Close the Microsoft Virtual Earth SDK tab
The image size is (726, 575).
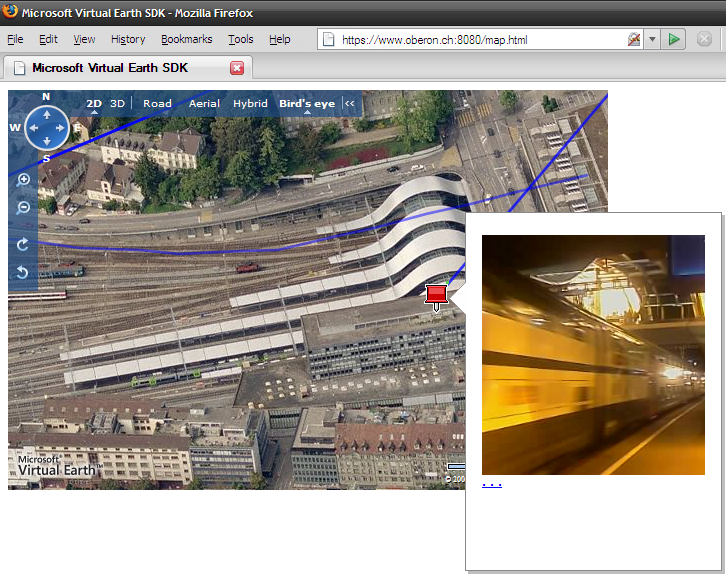tap(237, 68)
